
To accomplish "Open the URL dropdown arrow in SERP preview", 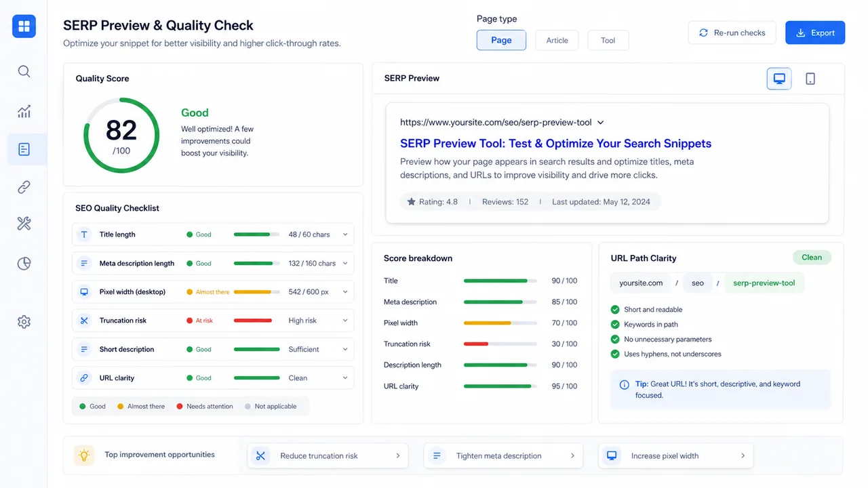I will click(x=601, y=123).
